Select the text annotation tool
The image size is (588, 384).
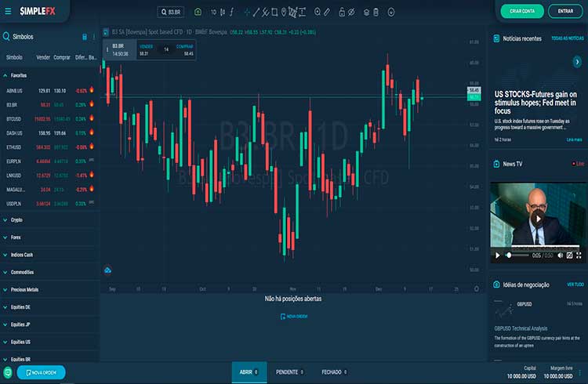[302, 13]
